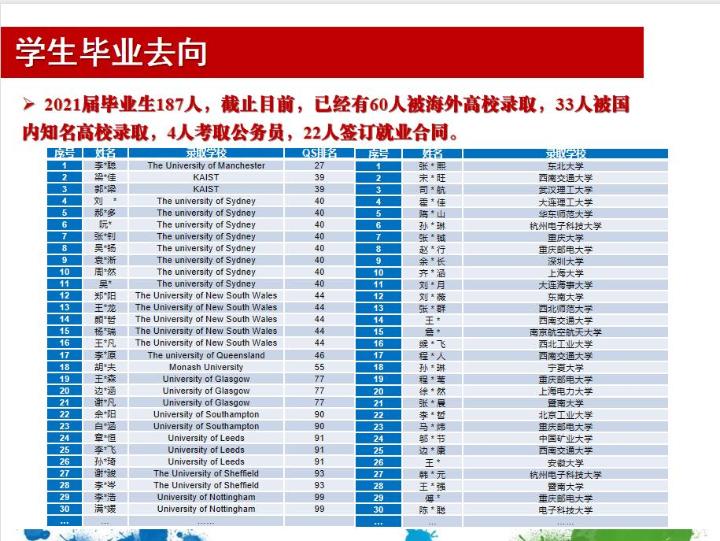The width and height of the screenshot is (720, 541).
Task: Select the QS rank 55 cell
Action: click(319, 367)
